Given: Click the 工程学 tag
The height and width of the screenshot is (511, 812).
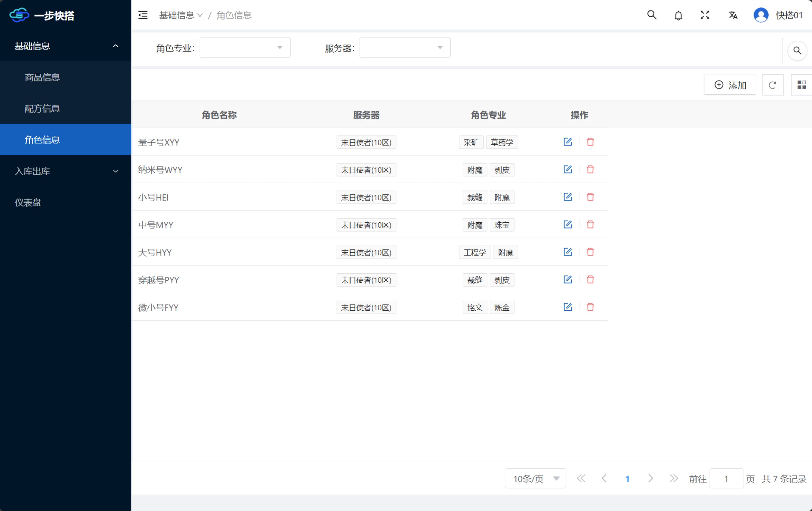Looking at the screenshot, I should tap(475, 252).
